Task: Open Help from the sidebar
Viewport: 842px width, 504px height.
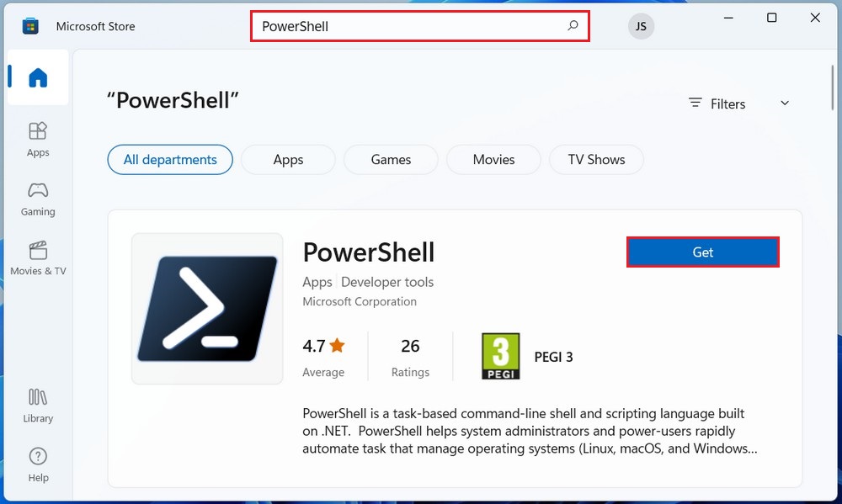Action: (38, 464)
